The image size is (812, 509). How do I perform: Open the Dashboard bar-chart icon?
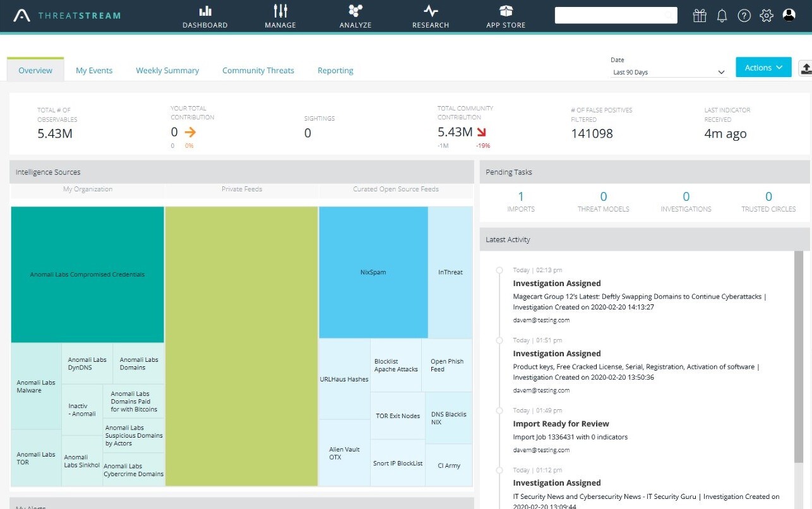205,11
